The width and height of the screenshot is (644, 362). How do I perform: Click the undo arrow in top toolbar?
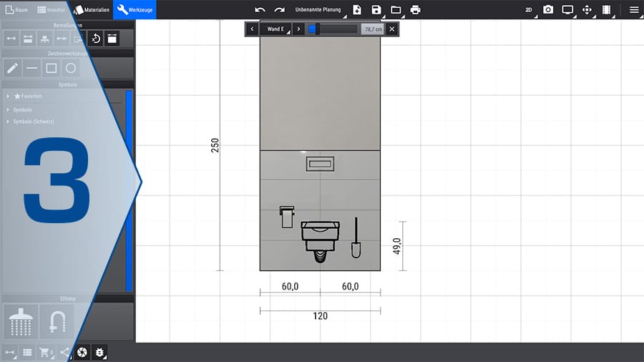260,9
